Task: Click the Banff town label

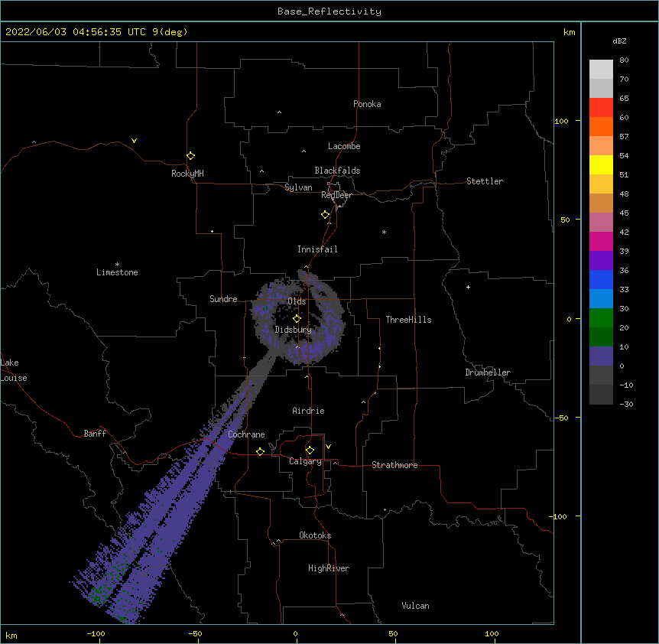Action: (x=95, y=434)
